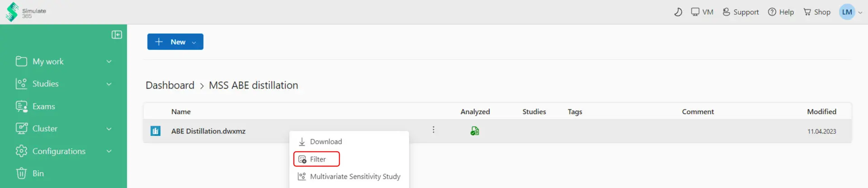This screenshot has width=868, height=188.
Task: Click the New button
Action: pyautogui.click(x=175, y=42)
